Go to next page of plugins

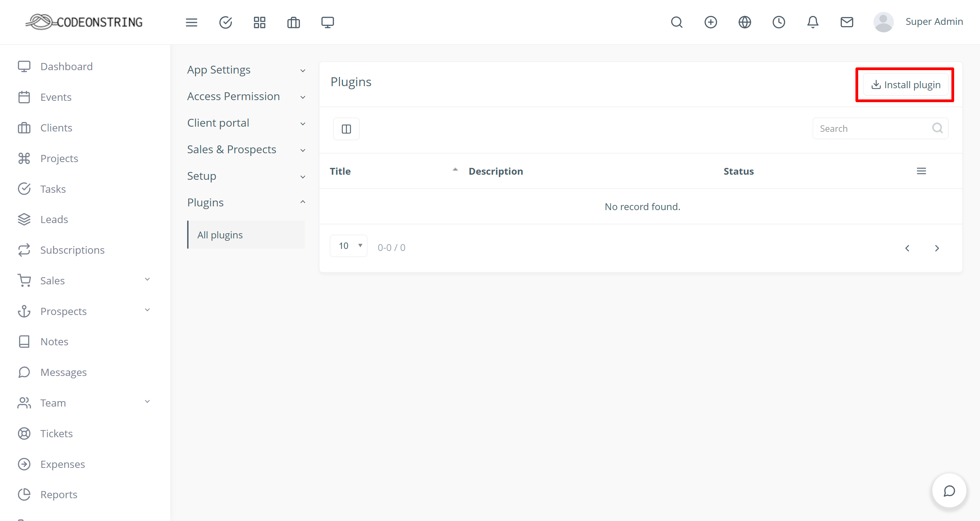937,248
